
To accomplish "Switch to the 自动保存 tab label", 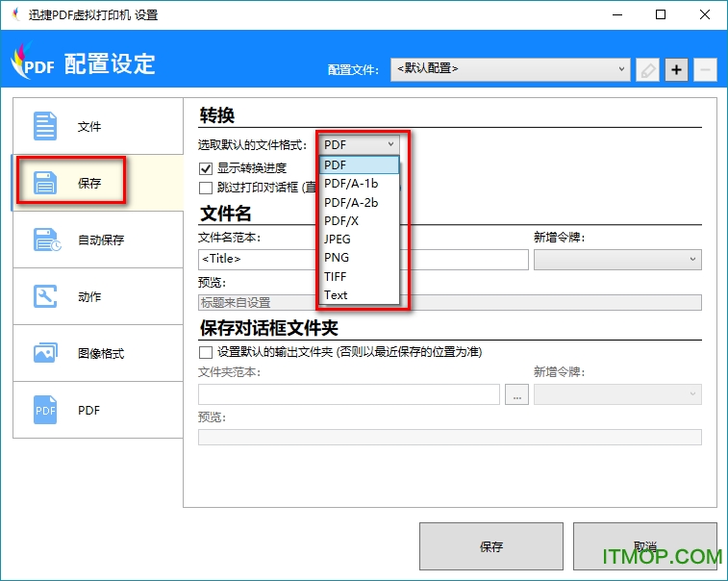I will (101, 240).
